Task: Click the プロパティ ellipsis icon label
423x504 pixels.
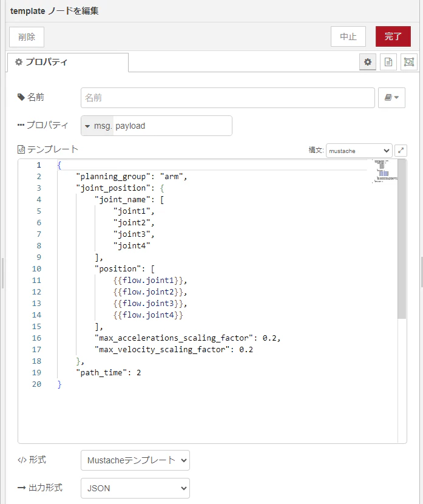Action: [x=21, y=125]
